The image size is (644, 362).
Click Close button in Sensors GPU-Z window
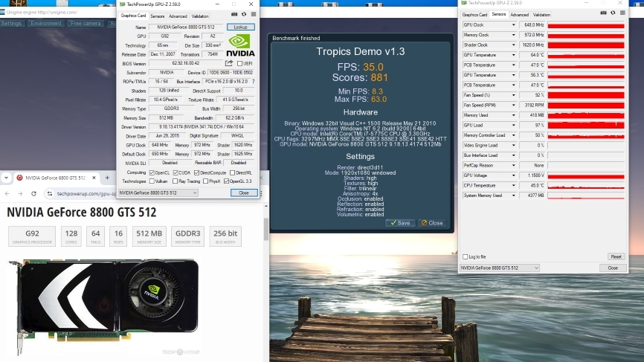613,268
